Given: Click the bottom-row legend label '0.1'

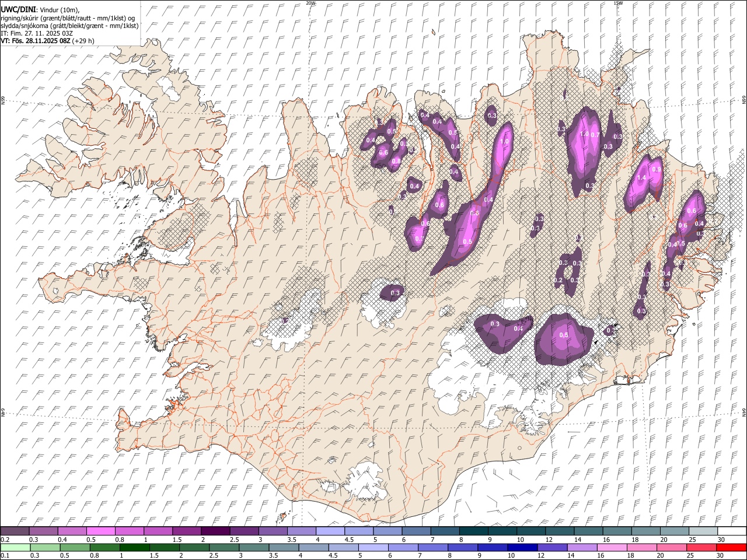Looking at the screenshot, I should point(5,556).
